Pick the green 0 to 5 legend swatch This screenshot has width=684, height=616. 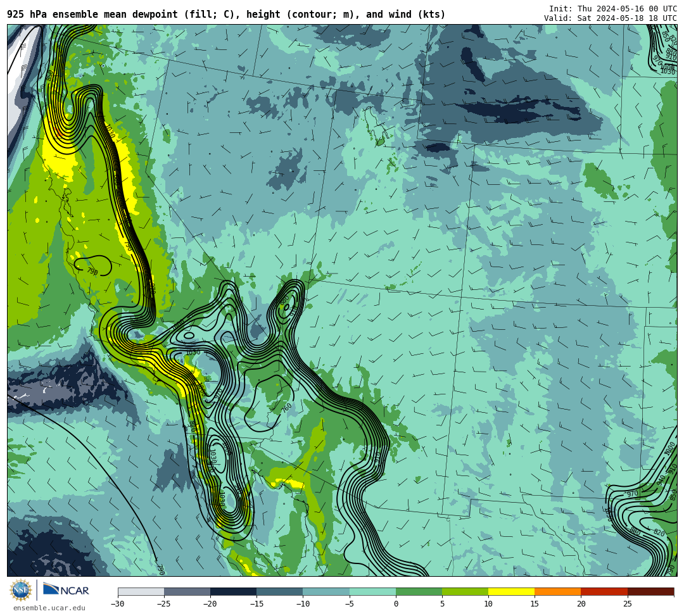click(419, 591)
